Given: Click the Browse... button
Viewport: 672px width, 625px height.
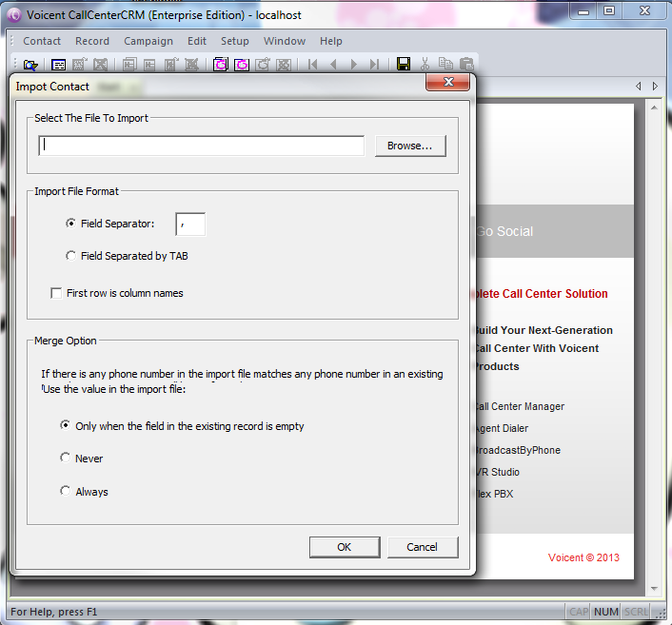Looking at the screenshot, I should point(410,146).
